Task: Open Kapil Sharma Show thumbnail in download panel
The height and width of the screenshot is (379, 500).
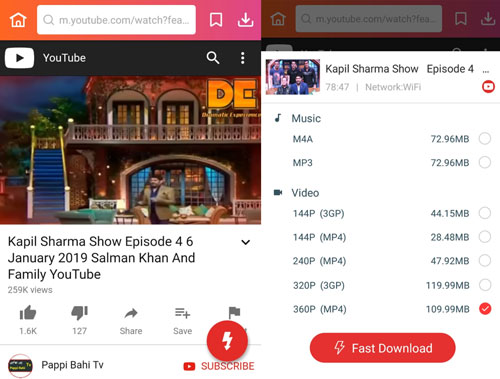Action: 293,77
